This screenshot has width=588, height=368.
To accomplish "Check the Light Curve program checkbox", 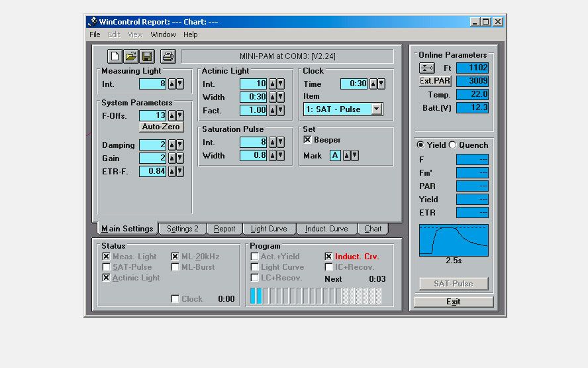I will (255, 267).
